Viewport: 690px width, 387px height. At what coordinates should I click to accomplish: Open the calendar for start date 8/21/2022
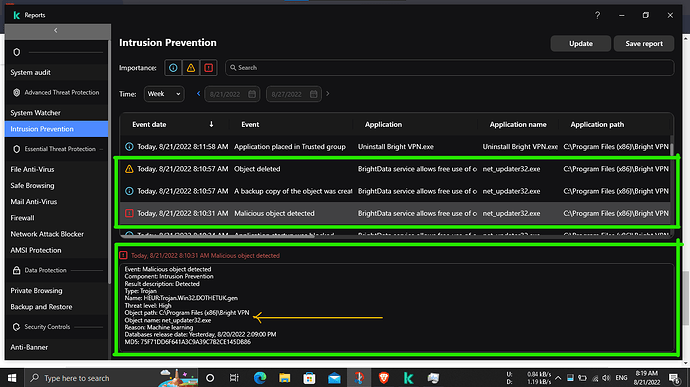coord(252,94)
